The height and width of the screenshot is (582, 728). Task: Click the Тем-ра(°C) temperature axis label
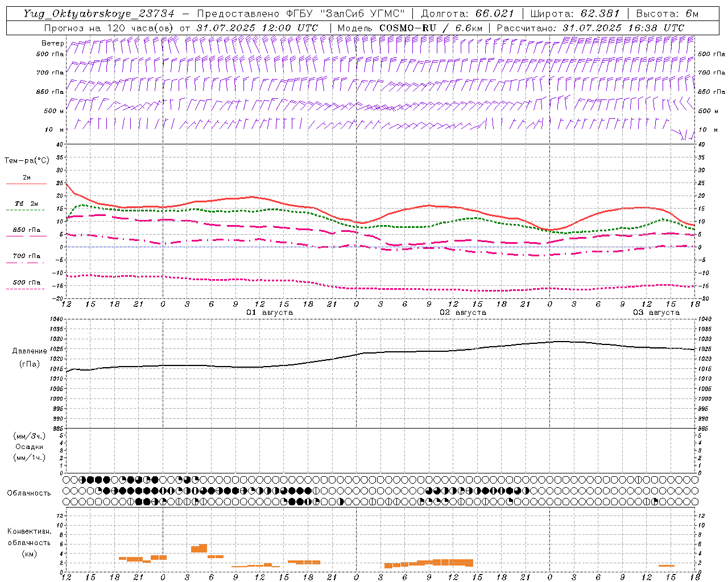27,161
